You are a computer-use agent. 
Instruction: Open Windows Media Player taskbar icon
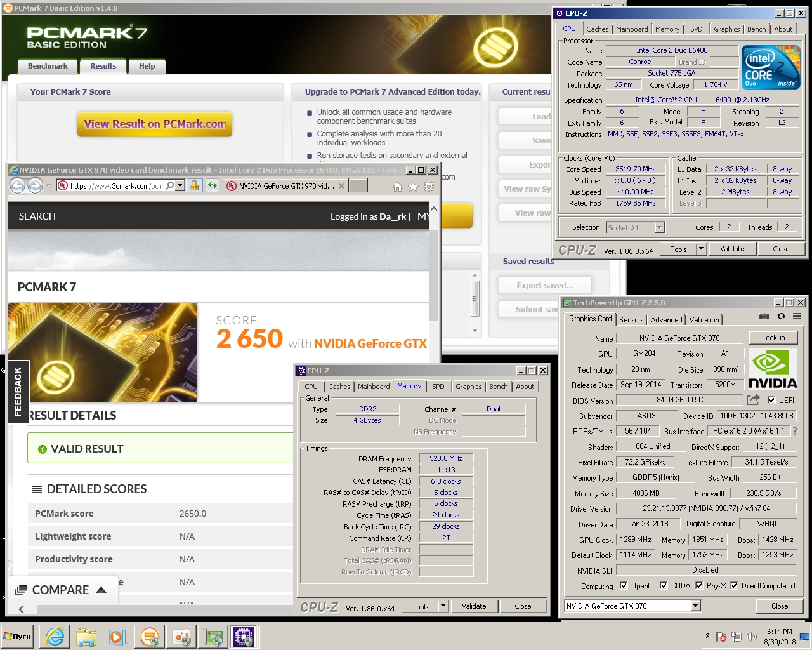pos(117,637)
